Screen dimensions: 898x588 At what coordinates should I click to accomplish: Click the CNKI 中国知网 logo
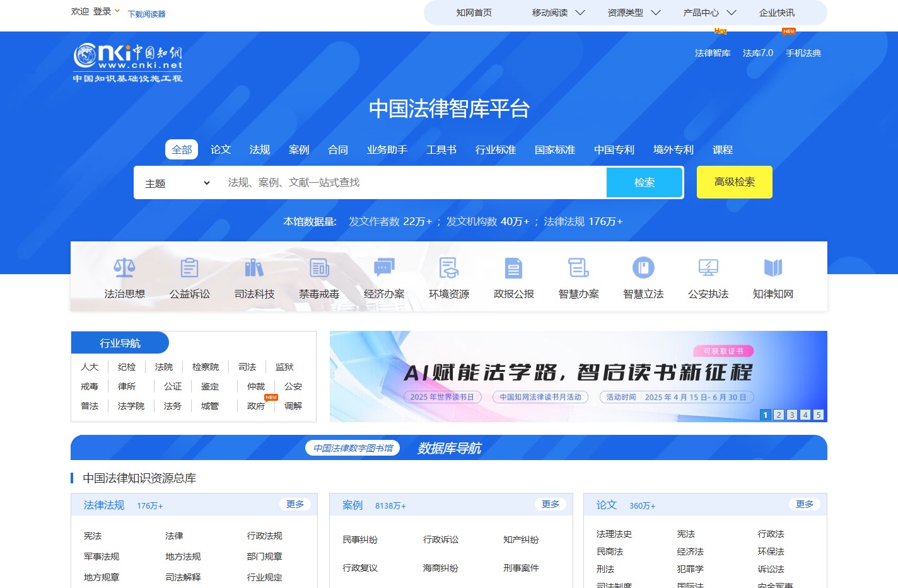coord(127,62)
